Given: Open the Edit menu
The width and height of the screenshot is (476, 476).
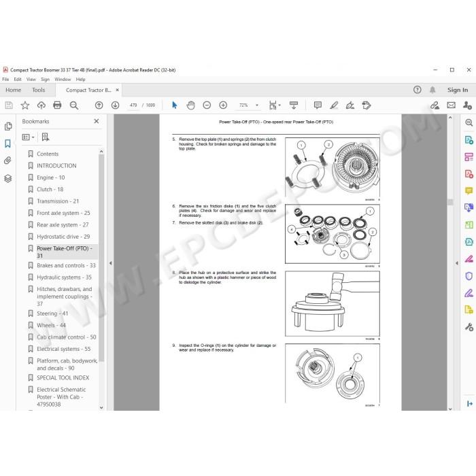Looking at the screenshot, I should tap(18, 80).
